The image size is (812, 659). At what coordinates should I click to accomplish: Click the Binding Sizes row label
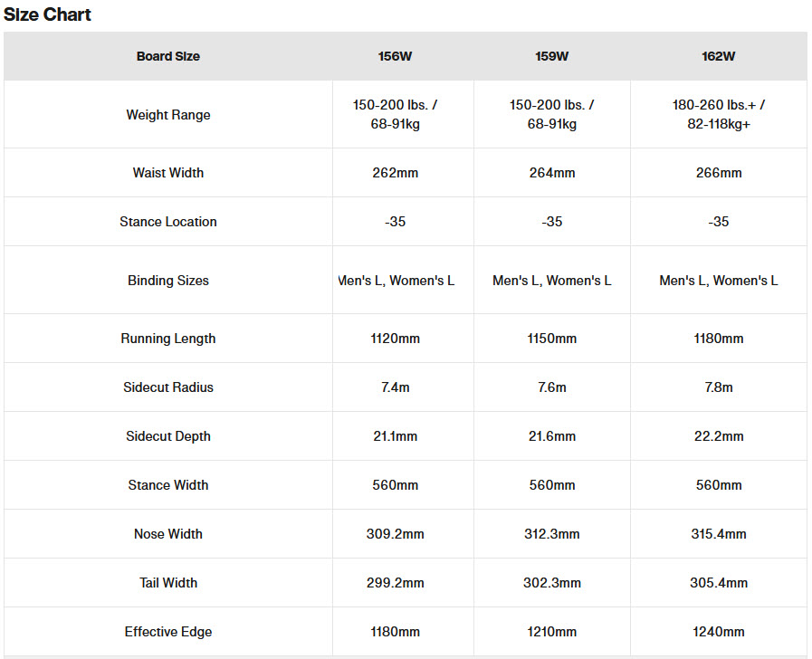click(168, 281)
